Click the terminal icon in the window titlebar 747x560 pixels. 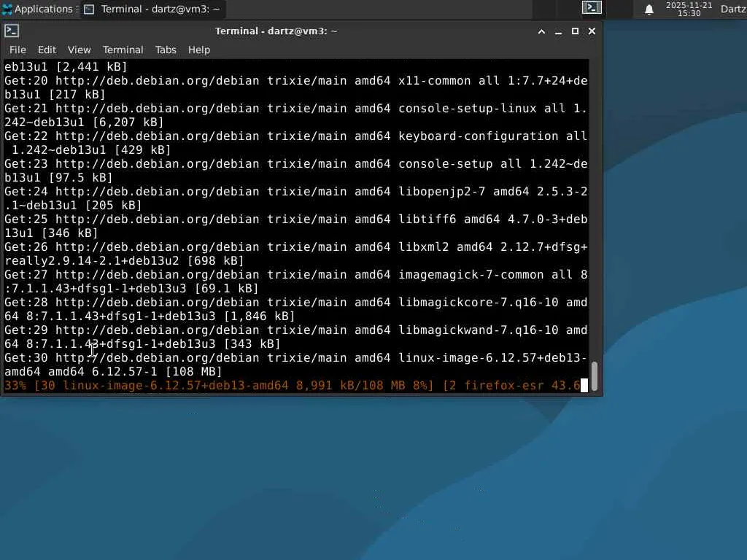(x=12, y=31)
